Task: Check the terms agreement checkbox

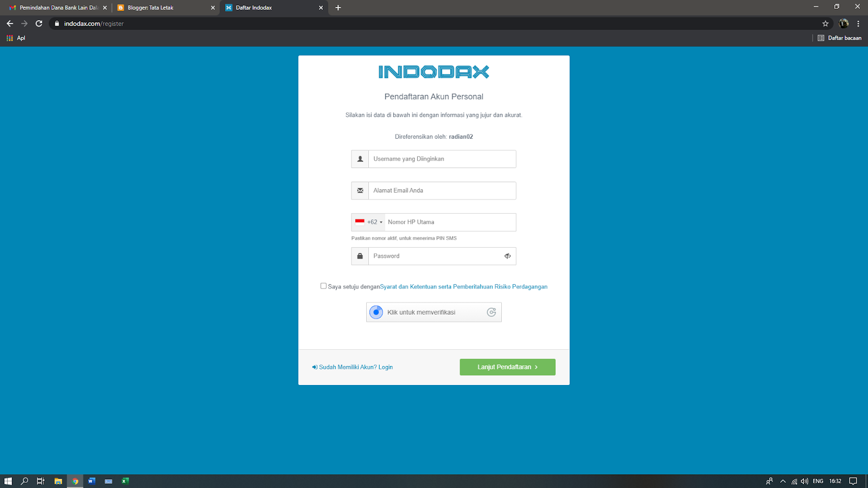Action: click(323, 286)
